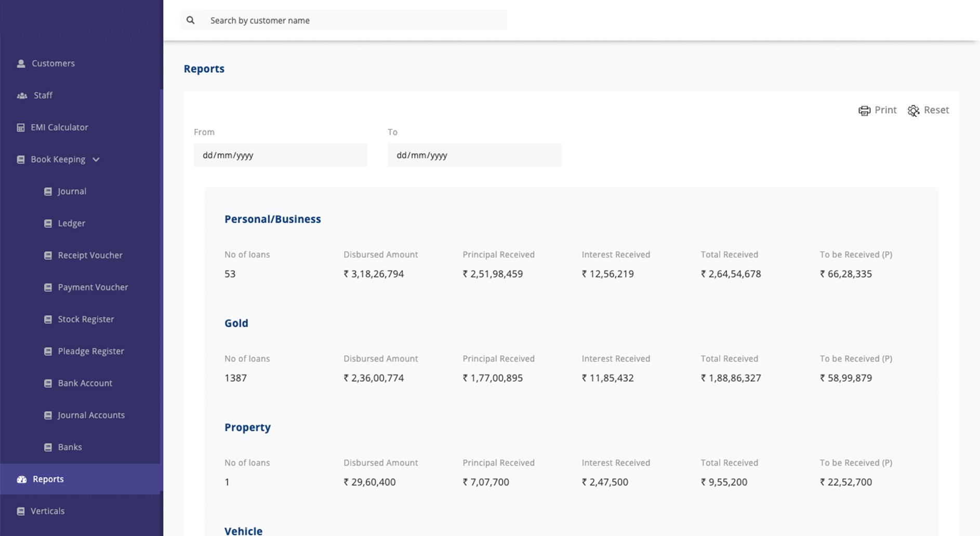Click the Payment Voucher icon

click(48, 287)
